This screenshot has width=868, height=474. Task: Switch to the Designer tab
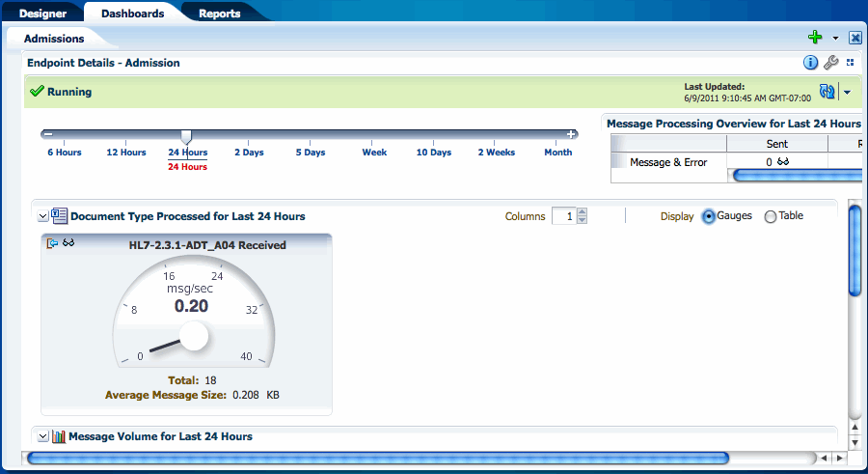42,14
